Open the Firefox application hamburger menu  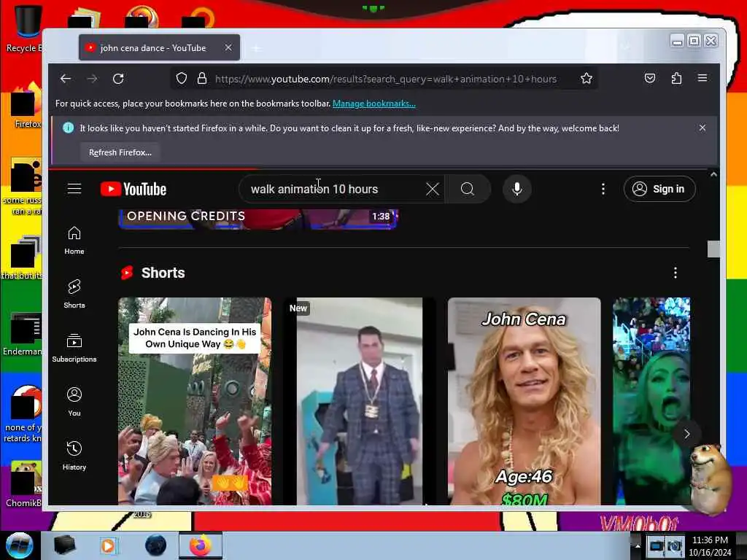click(x=703, y=78)
